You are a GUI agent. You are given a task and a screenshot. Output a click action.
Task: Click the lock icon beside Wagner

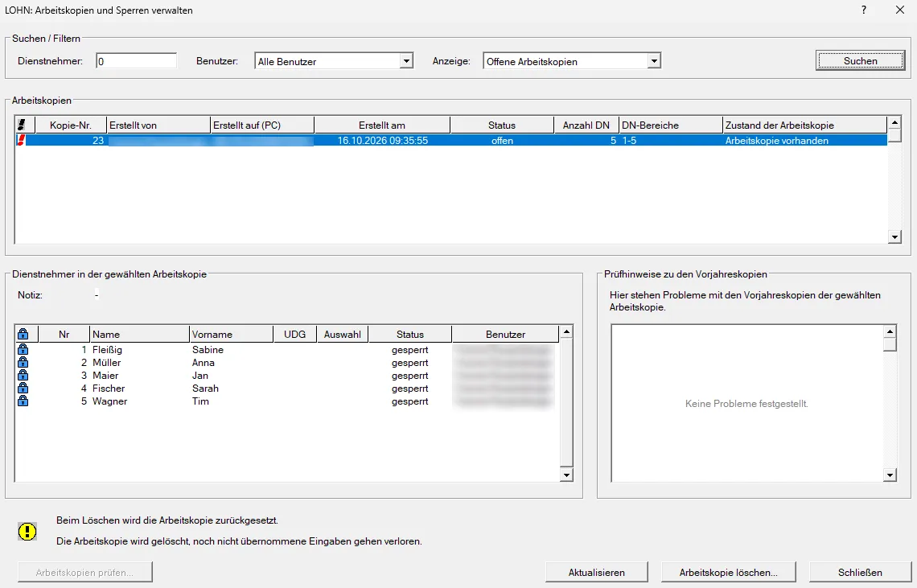coord(23,401)
